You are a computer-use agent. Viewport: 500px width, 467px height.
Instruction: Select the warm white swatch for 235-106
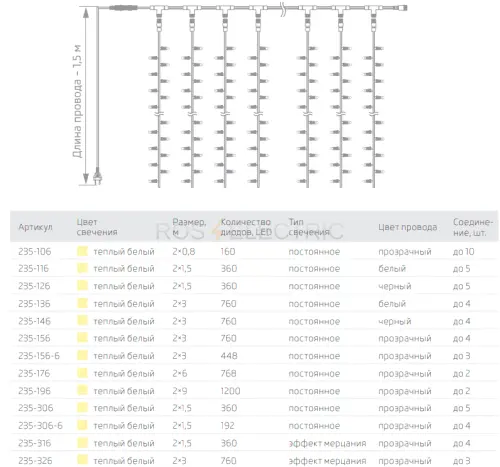[82, 251]
